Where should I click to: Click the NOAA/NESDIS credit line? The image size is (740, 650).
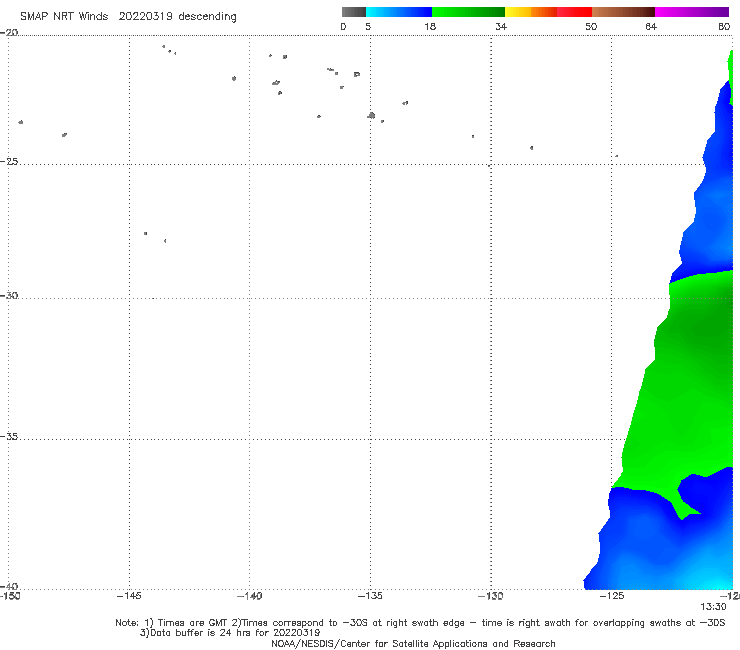tap(413, 644)
